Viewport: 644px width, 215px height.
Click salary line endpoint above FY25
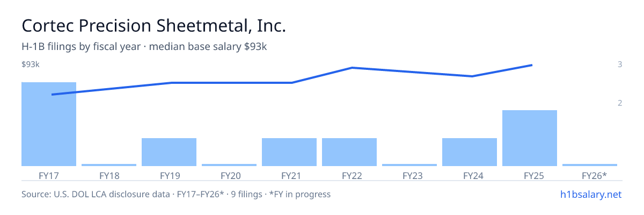531,65
